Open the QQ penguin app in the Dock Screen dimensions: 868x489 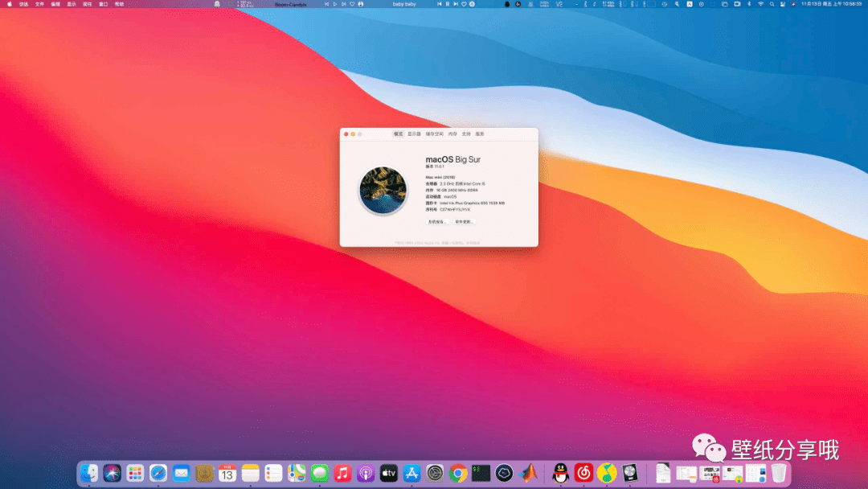click(561, 473)
